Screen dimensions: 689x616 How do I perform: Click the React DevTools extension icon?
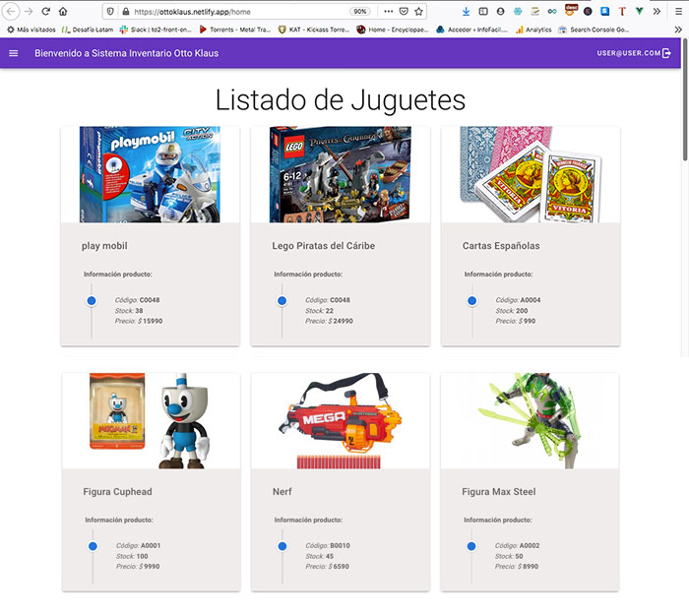[x=518, y=12]
